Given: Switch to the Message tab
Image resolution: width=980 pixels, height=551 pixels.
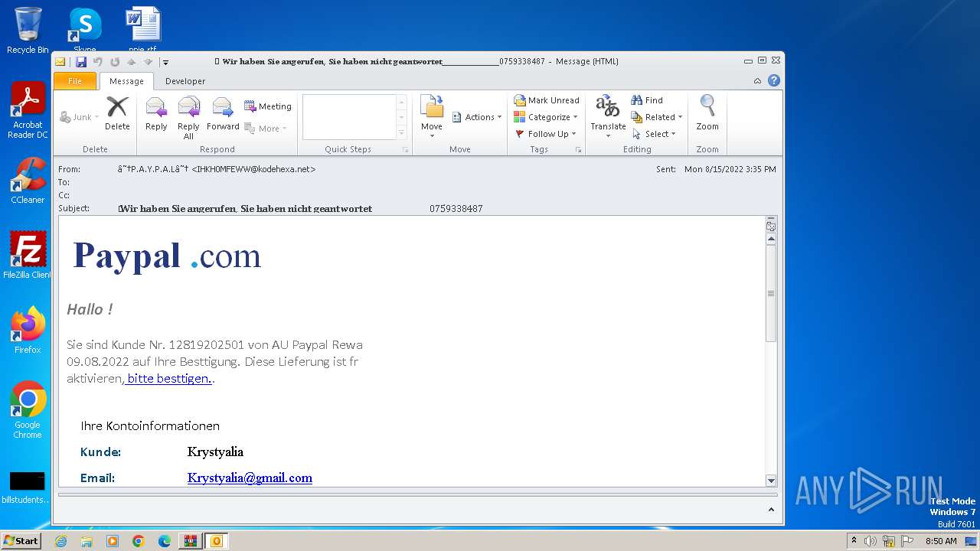Looking at the screenshot, I should pyautogui.click(x=126, y=81).
